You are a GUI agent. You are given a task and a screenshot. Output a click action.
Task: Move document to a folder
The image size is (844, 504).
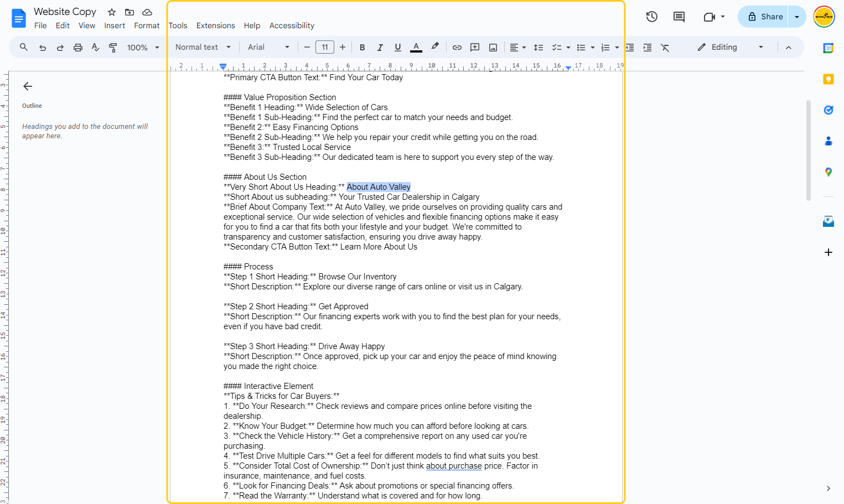[x=130, y=12]
